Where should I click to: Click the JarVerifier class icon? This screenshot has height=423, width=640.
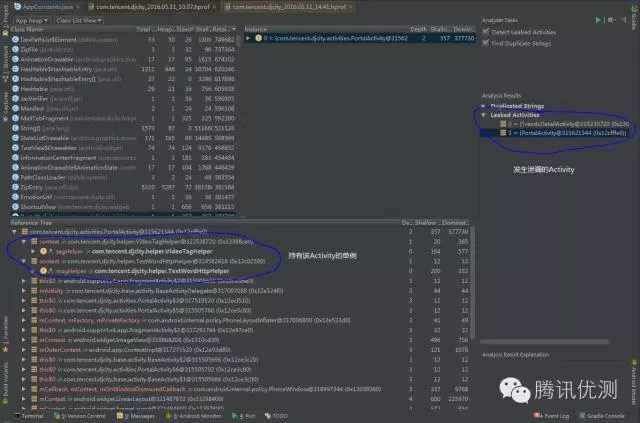point(16,98)
